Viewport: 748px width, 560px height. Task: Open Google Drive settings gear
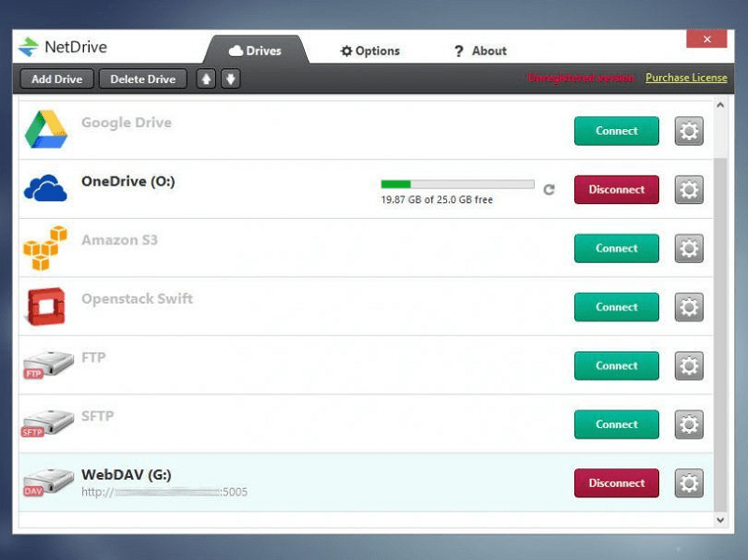click(689, 131)
